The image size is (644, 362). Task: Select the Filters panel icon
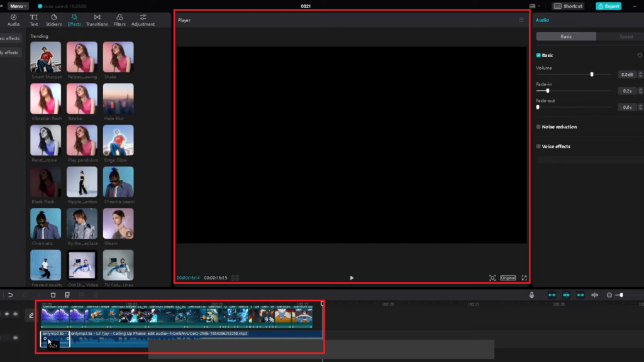(119, 19)
